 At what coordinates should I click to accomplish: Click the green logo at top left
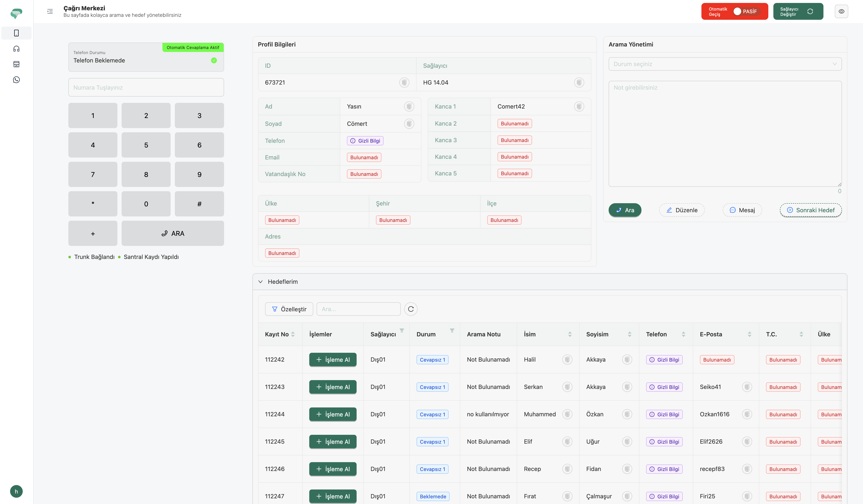point(16,13)
